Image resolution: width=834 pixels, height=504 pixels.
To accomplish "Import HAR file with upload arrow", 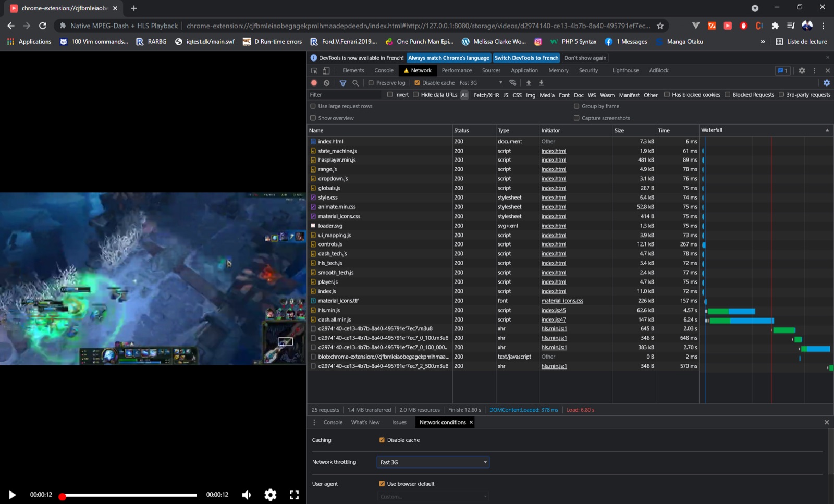I will (x=529, y=83).
